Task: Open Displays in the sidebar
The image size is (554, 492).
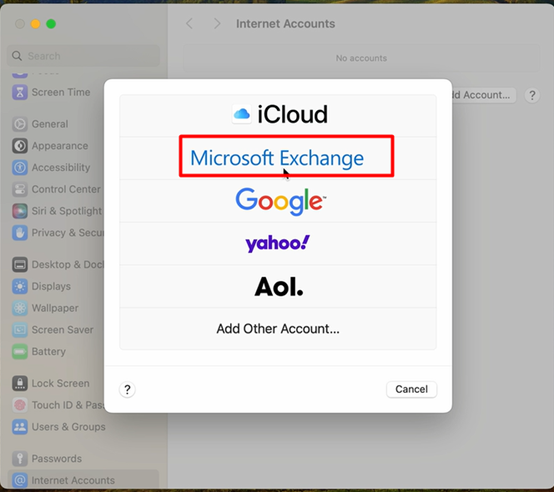Action: tap(57, 286)
